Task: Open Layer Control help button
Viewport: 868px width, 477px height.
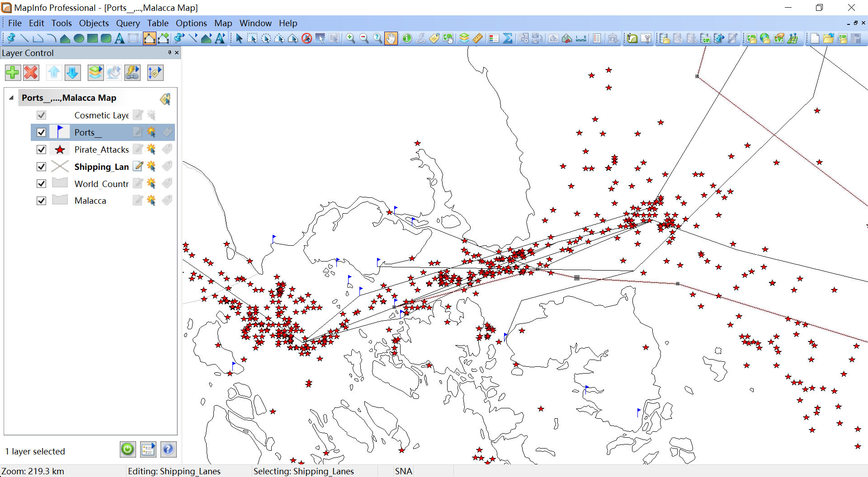Action: pos(168,449)
